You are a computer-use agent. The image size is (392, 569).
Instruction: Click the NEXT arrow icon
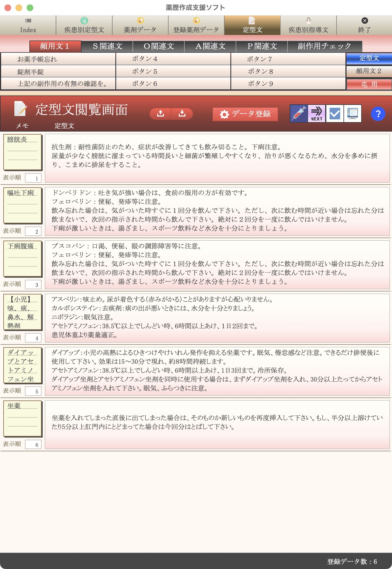316,114
